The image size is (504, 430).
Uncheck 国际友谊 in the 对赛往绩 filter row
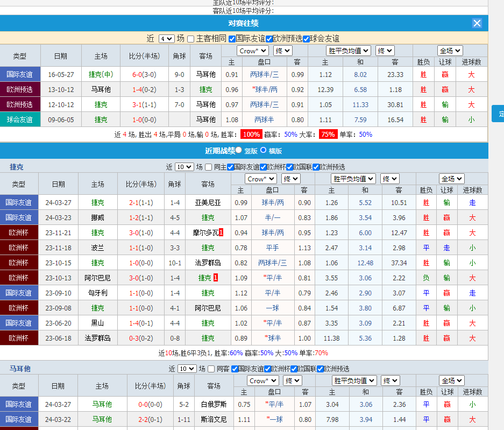[231, 39]
